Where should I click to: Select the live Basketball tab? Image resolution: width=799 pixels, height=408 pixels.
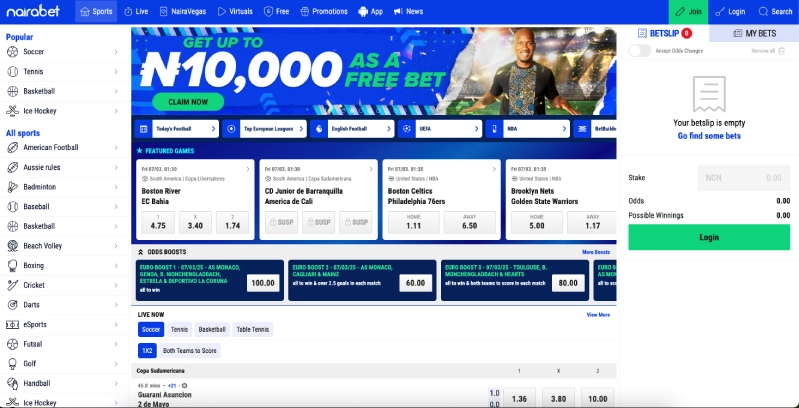[x=212, y=330]
